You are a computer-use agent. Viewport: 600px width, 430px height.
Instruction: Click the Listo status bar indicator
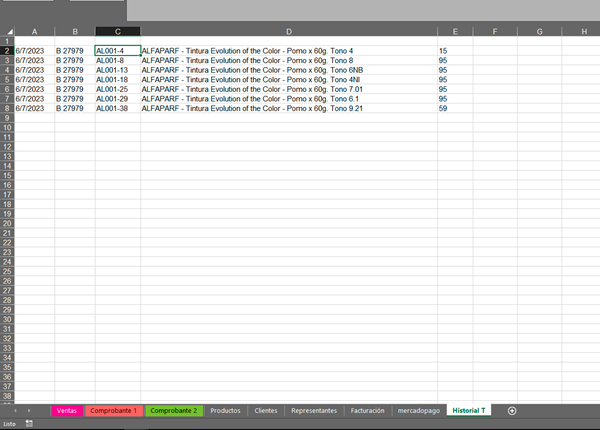tap(10, 424)
